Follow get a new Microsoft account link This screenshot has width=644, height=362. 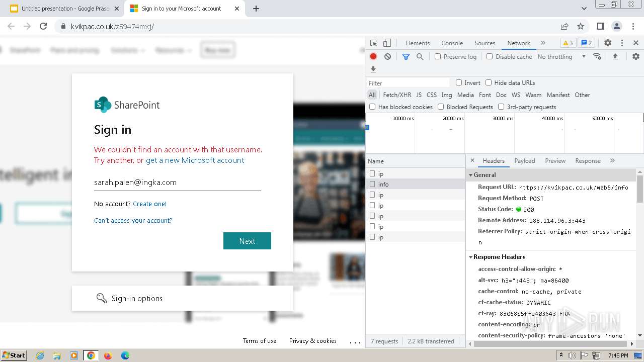pos(195,160)
